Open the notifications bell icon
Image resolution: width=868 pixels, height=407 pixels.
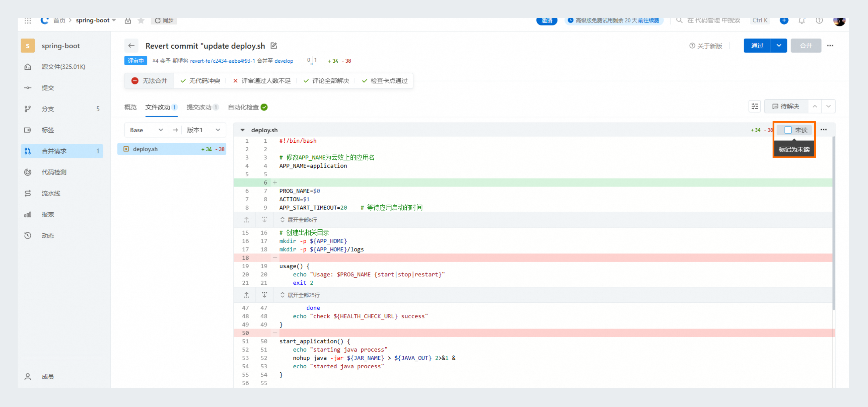coord(802,21)
